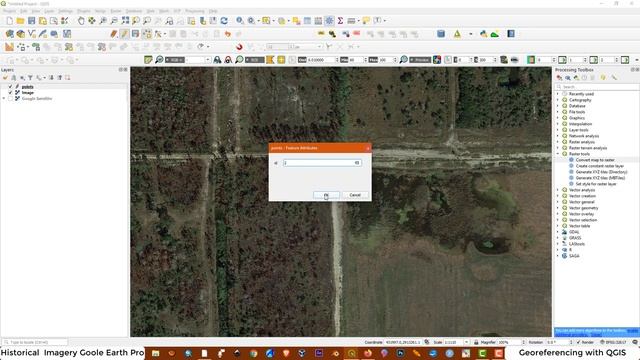Open the Project menu
Viewport: 640px width, 360px height.
[9, 11]
